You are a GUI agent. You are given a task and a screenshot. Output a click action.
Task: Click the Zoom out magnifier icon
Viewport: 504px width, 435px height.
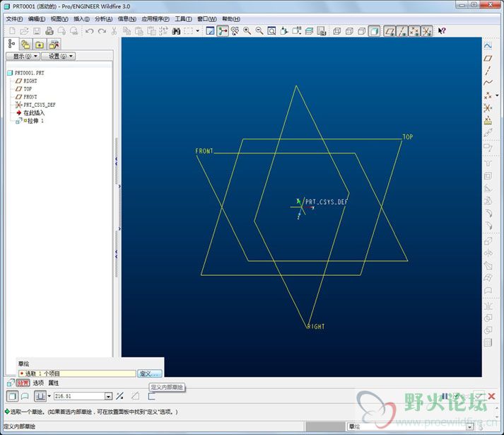pos(259,31)
